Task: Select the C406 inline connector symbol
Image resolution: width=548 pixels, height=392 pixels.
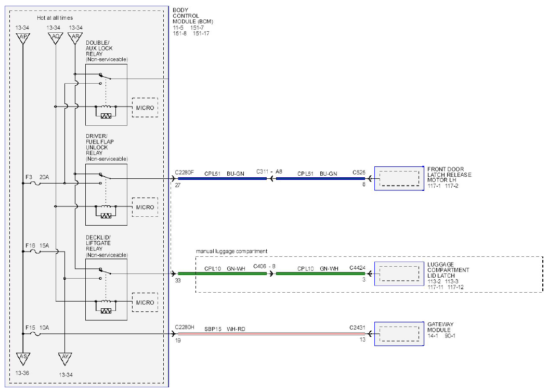Action: 271,273
